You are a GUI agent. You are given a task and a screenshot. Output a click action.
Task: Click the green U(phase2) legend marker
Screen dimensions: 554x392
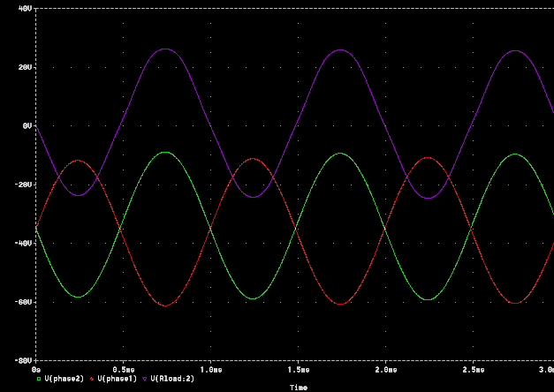[37, 379]
